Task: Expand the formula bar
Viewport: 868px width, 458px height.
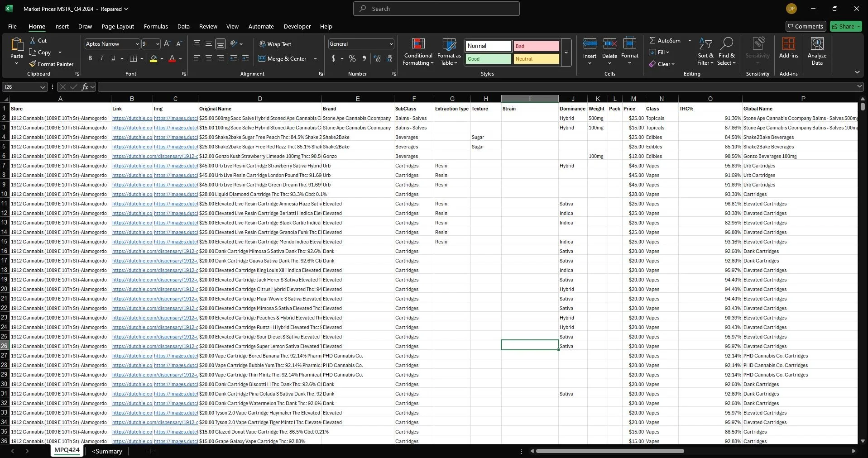Action: click(859, 86)
